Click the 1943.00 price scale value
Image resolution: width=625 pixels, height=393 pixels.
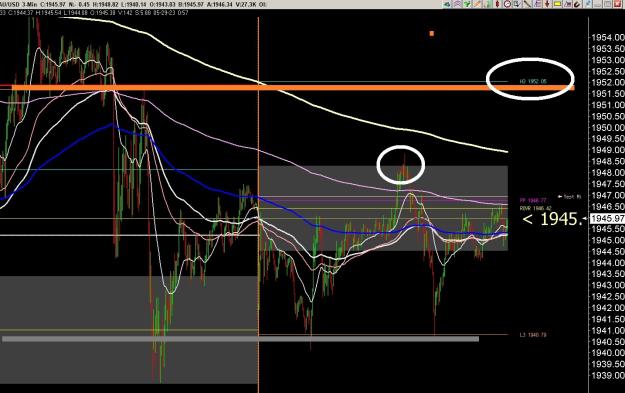607,285
